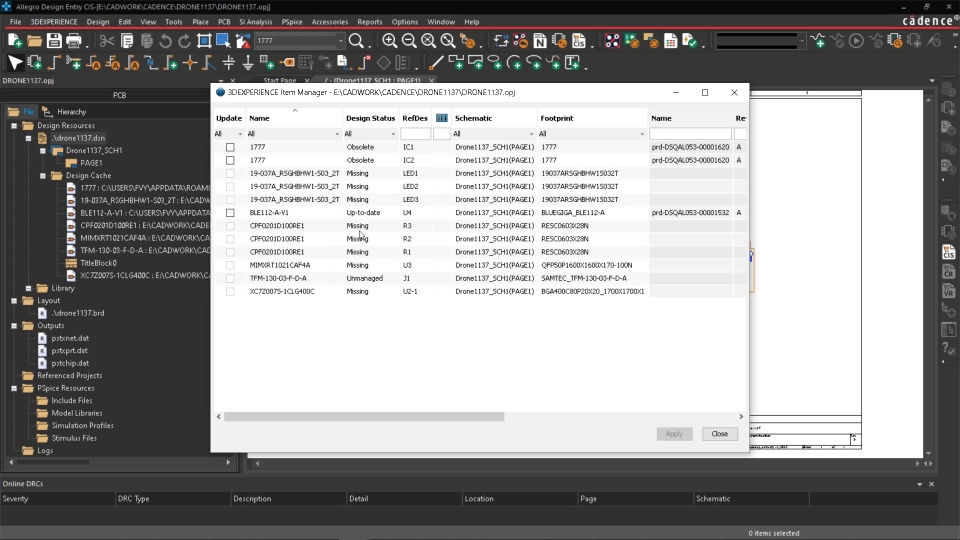Click the Undo arrow icon

pos(165,41)
